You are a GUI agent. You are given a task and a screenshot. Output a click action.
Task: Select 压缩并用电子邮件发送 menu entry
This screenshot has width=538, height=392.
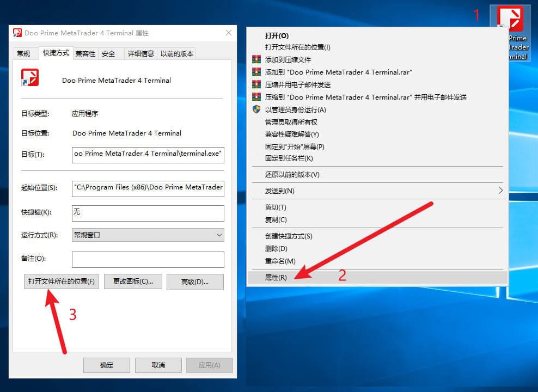(377, 85)
